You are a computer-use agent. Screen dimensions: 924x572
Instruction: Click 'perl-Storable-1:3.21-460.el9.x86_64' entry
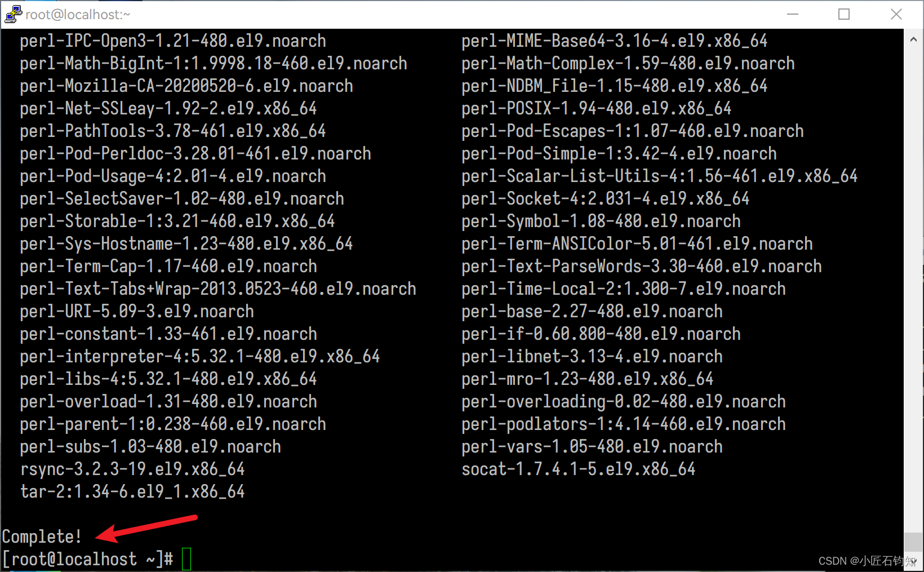coord(177,221)
